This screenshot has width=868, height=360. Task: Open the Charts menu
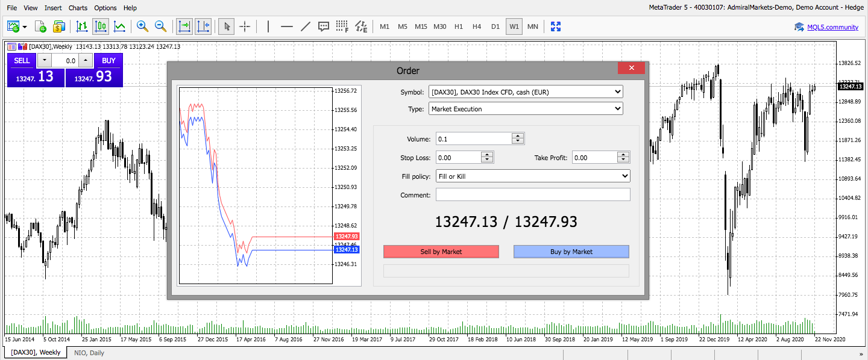click(78, 8)
